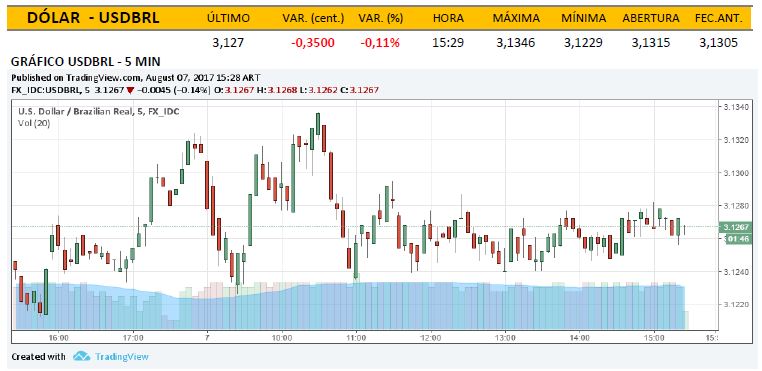Screen dimensions: 762x371
Task: Click the Vol (20) indicator label
Action: click(34, 123)
